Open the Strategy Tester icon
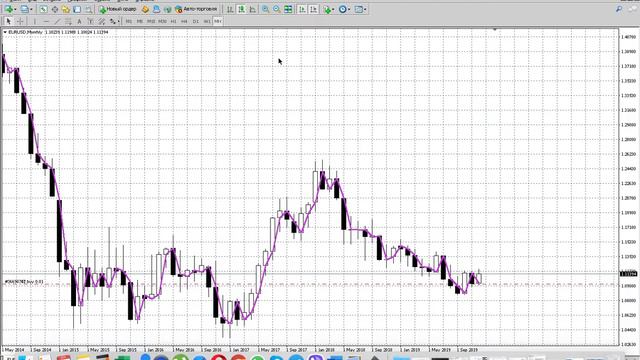Screen dimensions: 640x360 88,9
